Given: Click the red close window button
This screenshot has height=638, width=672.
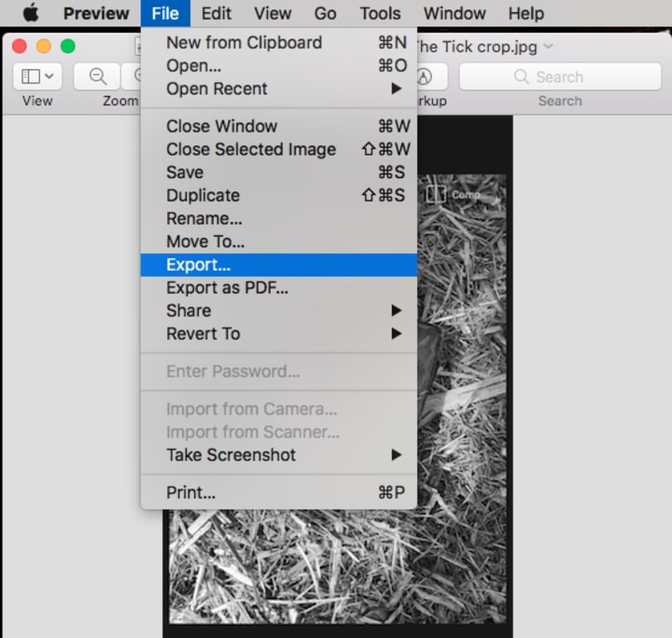Looking at the screenshot, I should 20,46.
